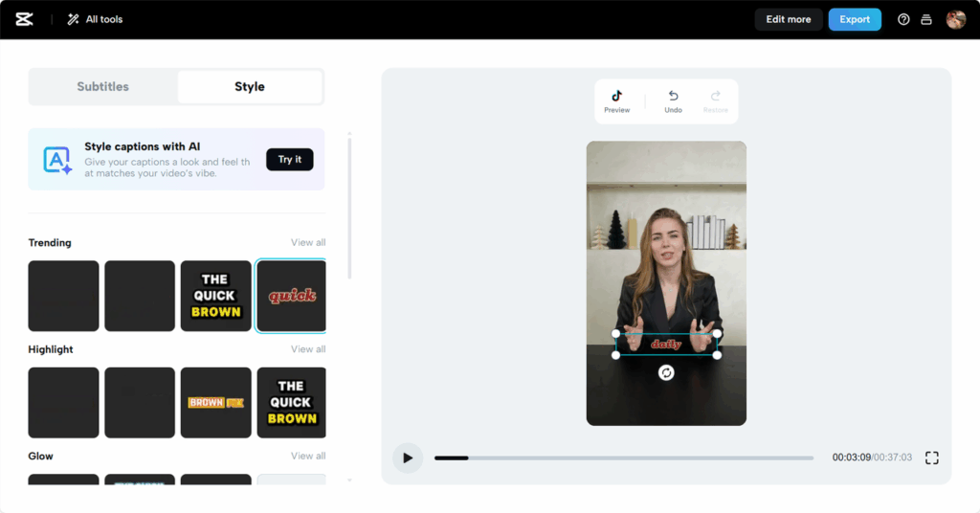Switch to the Subtitles tab
Image resolution: width=980 pixels, height=513 pixels.
point(103,86)
